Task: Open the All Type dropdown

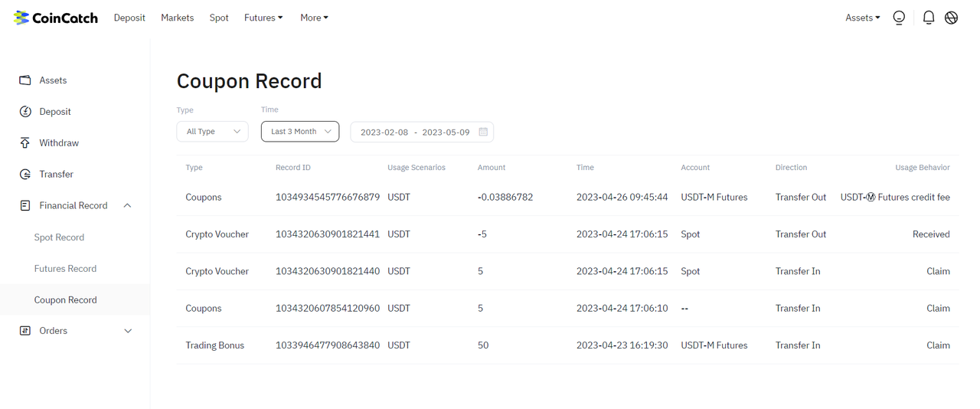Action: click(212, 132)
